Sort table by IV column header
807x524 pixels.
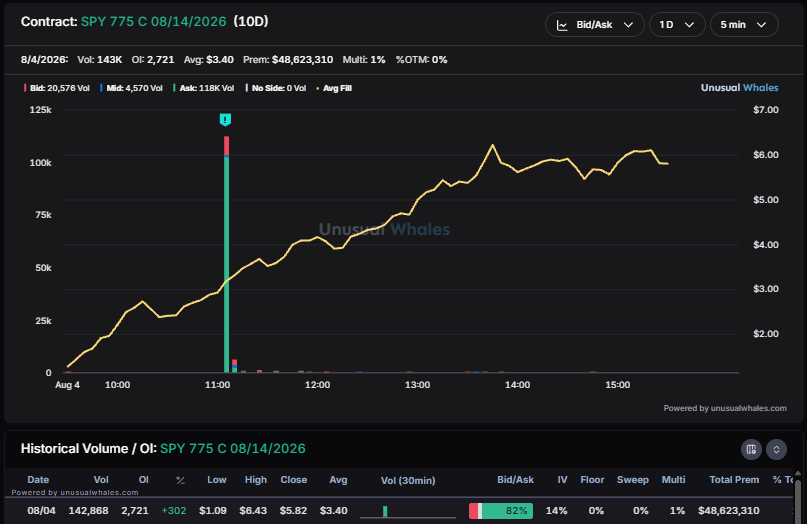pyautogui.click(x=562, y=480)
